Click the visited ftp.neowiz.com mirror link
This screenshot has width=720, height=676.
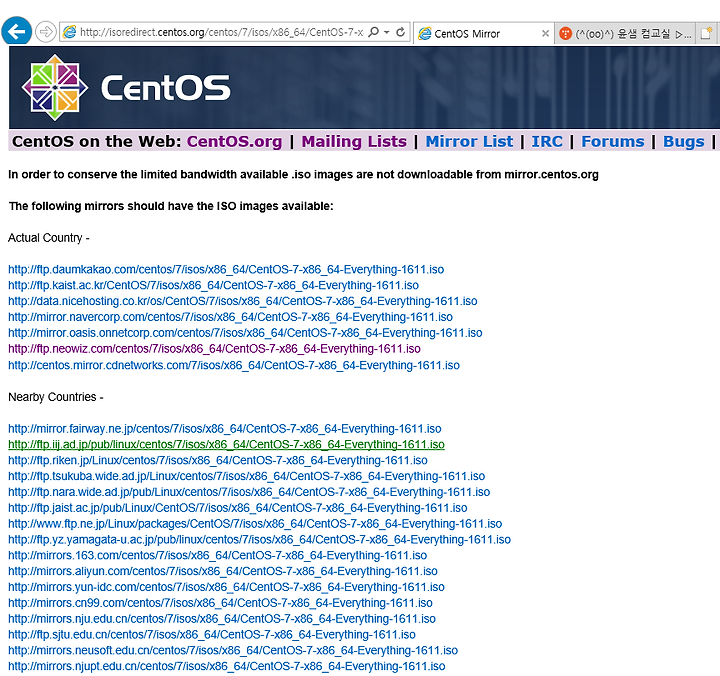click(214, 349)
